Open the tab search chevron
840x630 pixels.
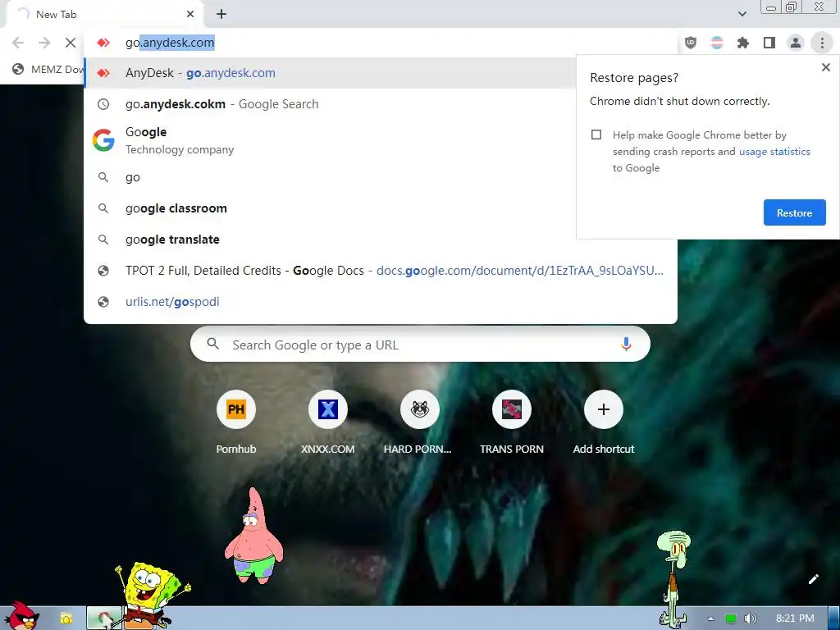742,14
